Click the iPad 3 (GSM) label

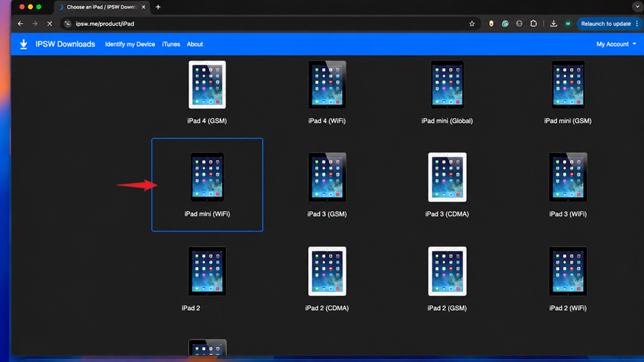pyautogui.click(x=327, y=214)
